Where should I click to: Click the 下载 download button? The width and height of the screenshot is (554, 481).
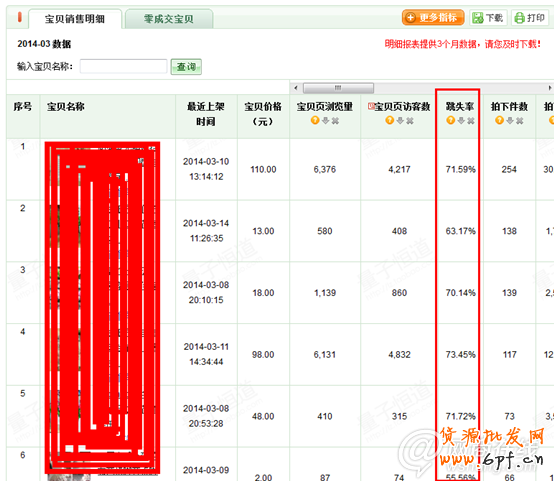click(x=488, y=18)
